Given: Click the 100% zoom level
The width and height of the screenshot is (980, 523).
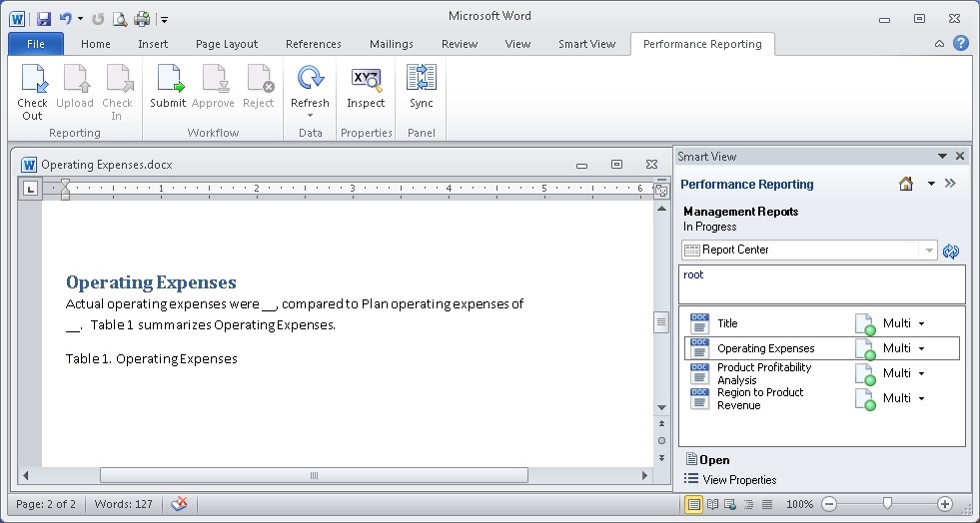Looking at the screenshot, I should 799,504.
